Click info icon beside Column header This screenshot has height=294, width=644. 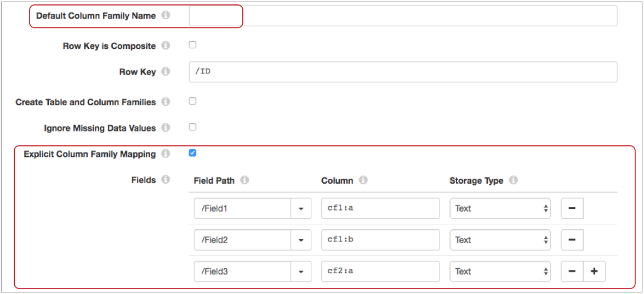click(x=363, y=180)
